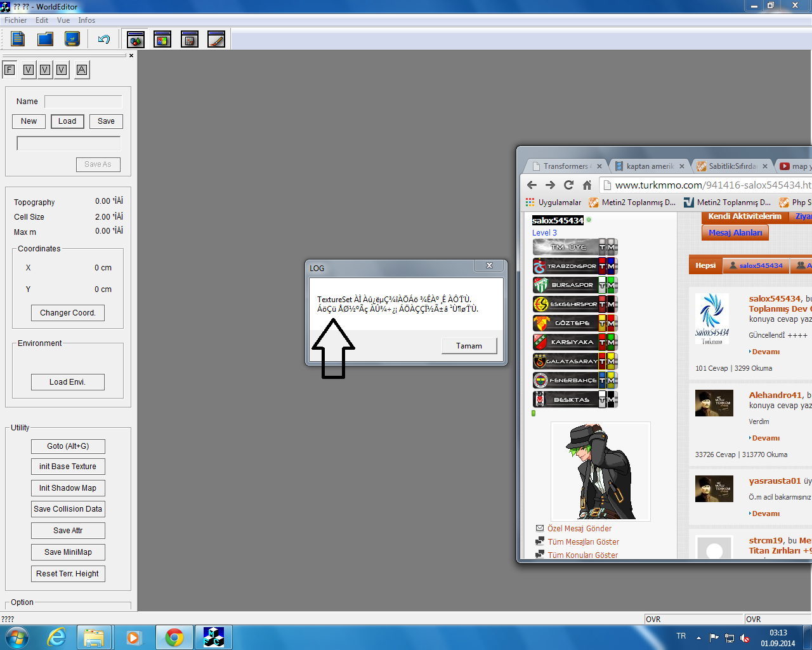The height and width of the screenshot is (650, 812).
Task: Open the colored texture window icon
Action: coord(162,39)
